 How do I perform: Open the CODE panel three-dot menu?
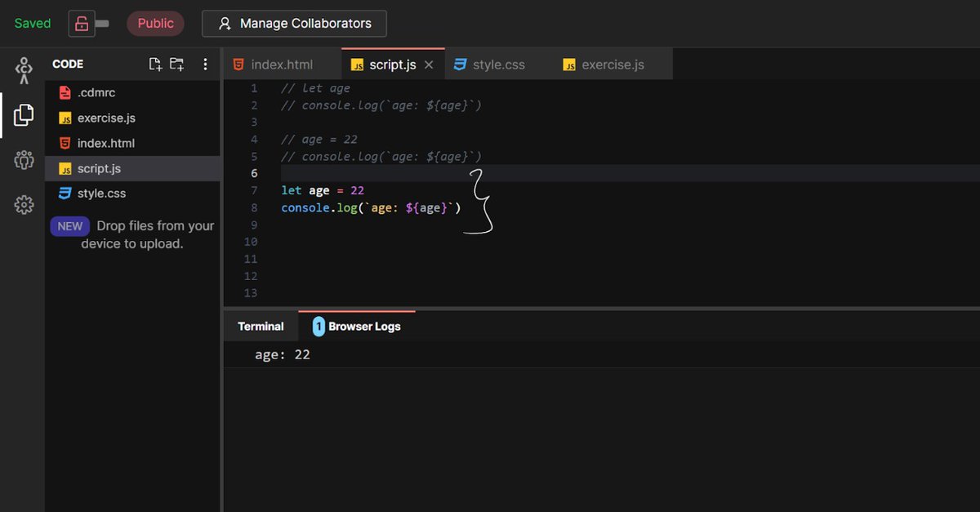(x=205, y=63)
